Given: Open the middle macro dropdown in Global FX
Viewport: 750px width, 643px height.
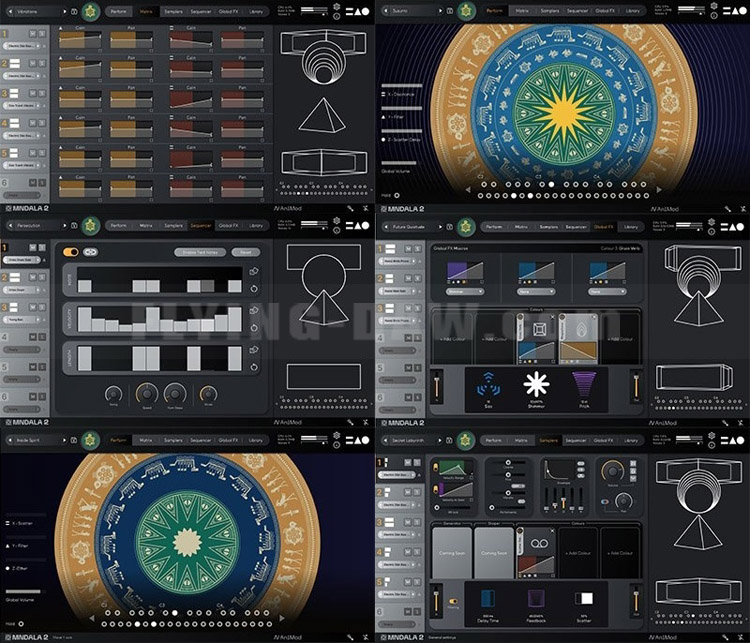Looking at the screenshot, I should [x=536, y=291].
